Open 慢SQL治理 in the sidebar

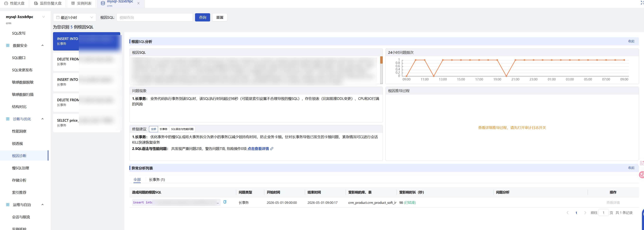coord(21,168)
